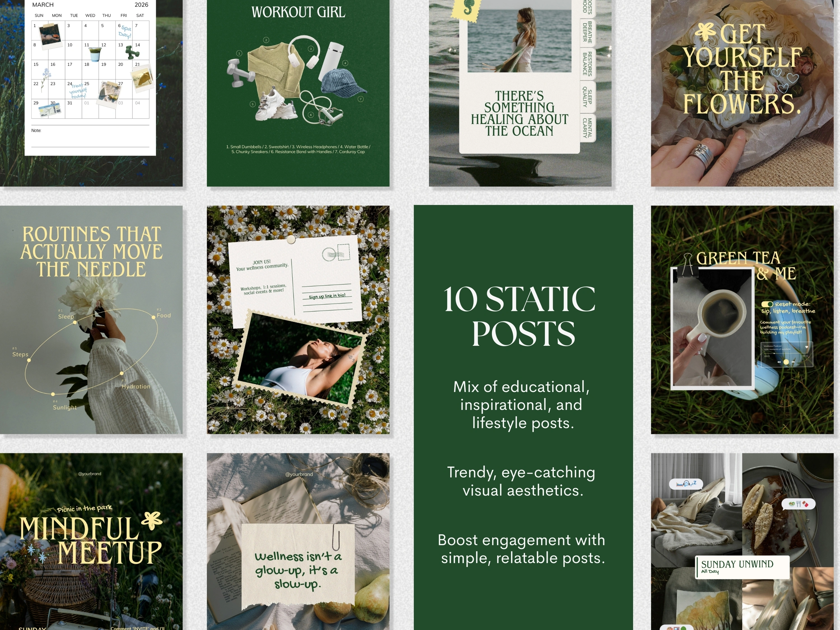
Task: Like the Wellness Podcast track via the heart
Action: click(807, 347)
